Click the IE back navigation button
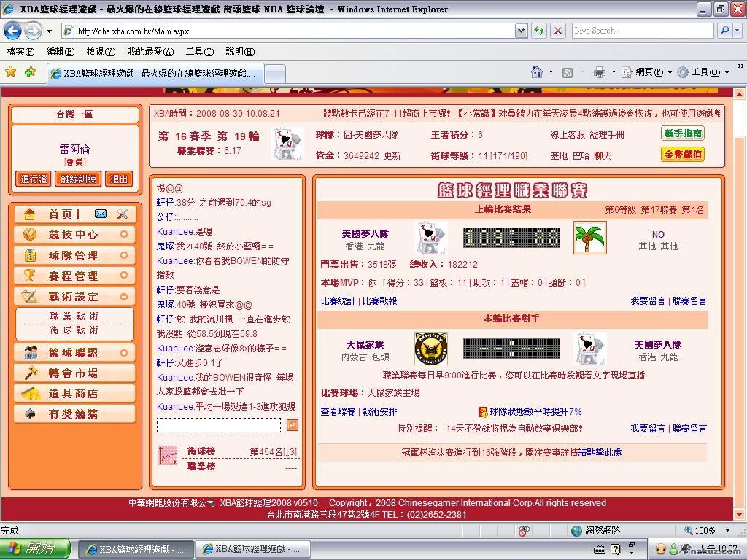The height and width of the screenshot is (560, 747). 12,31
